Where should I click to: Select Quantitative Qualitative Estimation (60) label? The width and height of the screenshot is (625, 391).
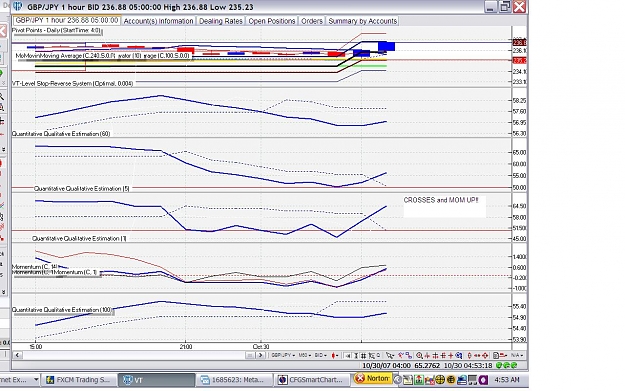pos(61,134)
